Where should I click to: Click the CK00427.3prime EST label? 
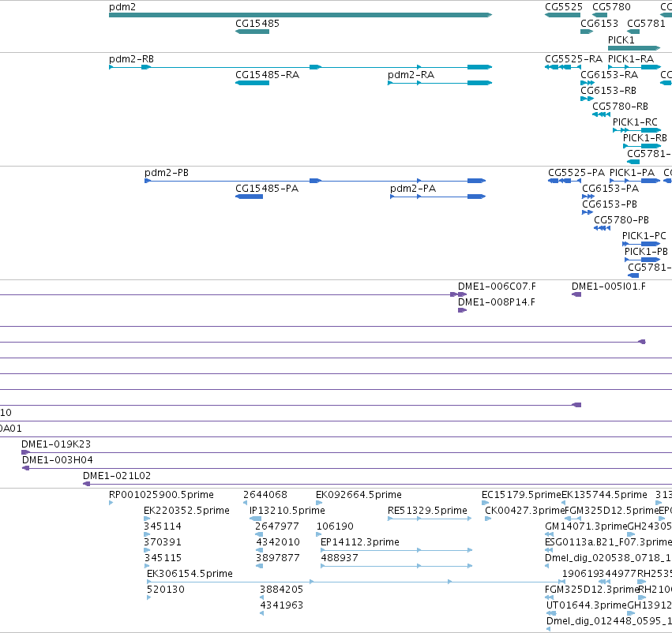(x=524, y=511)
